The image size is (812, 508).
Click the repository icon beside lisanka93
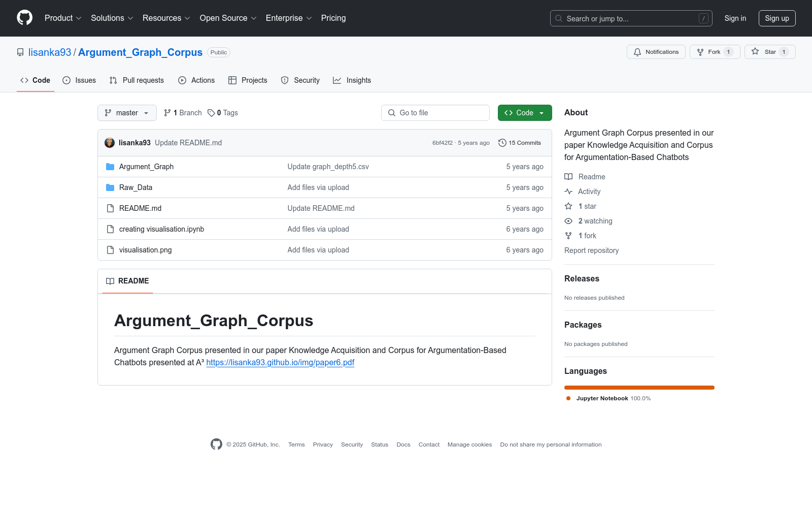(20, 52)
